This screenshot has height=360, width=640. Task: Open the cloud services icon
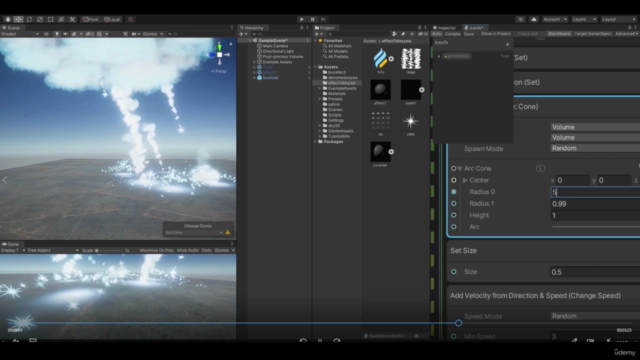pos(534,19)
